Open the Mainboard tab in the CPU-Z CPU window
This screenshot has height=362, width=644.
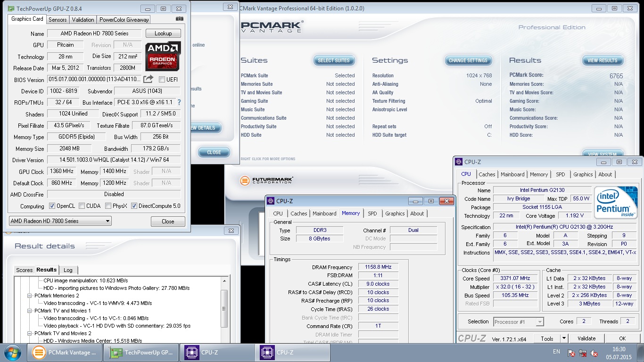512,174
